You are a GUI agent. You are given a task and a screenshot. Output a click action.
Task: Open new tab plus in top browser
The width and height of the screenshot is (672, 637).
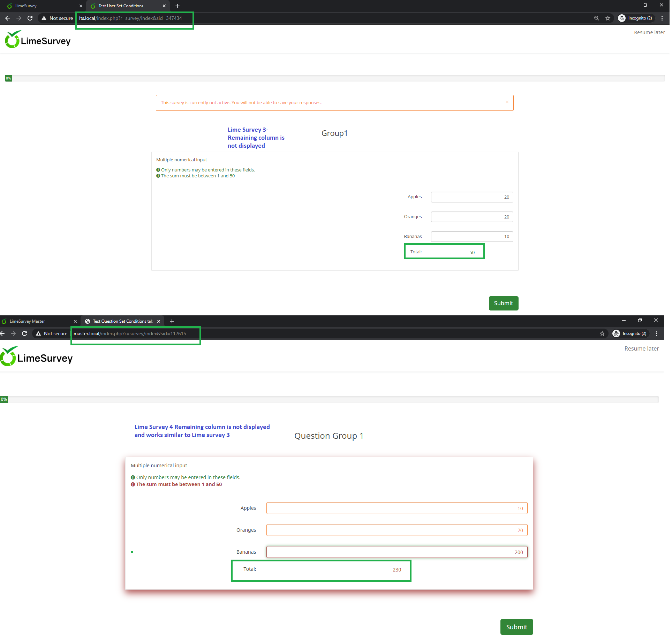click(178, 6)
